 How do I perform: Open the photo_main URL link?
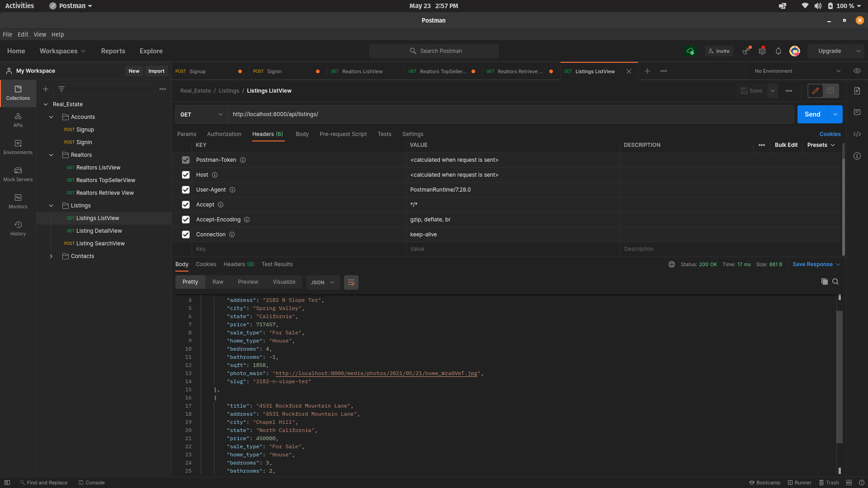(376, 374)
